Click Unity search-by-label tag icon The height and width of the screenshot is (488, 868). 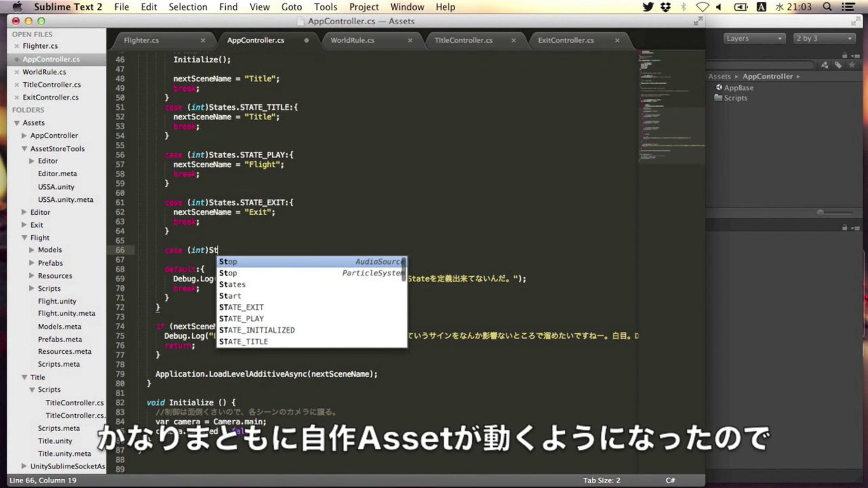coord(838,65)
